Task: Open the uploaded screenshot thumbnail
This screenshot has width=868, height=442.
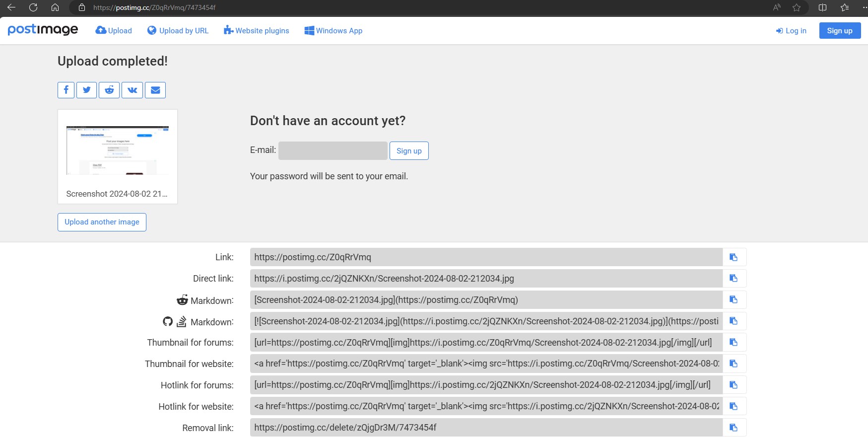Action: coord(118,150)
